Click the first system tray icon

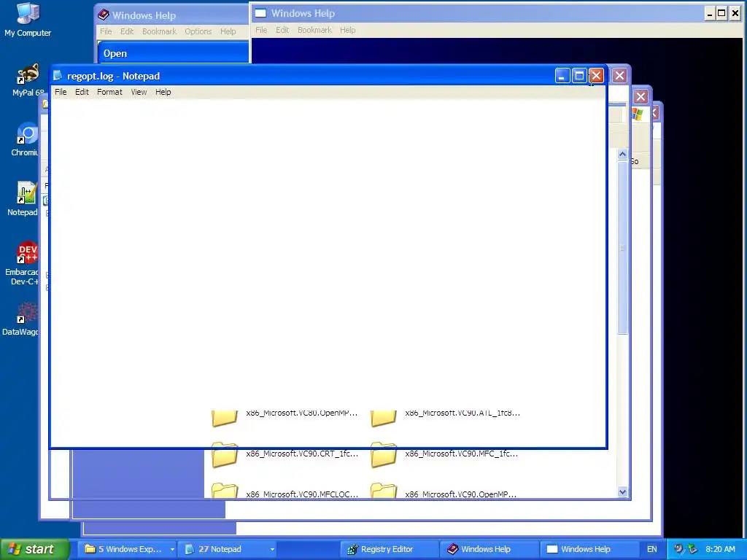(x=678, y=549)
